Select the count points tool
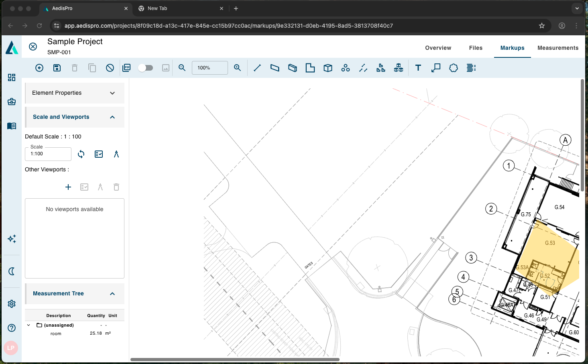 346,68
